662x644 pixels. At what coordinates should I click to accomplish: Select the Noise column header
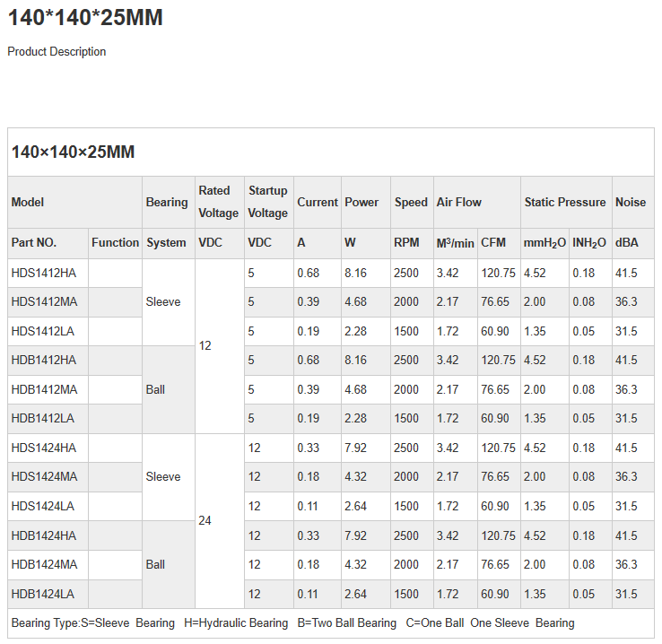[631, 203]
